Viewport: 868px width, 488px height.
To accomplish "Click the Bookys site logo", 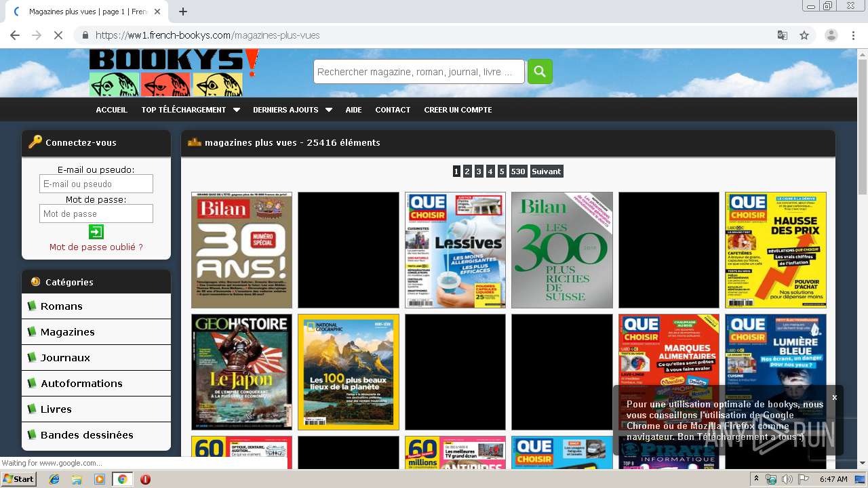I will click(174, 72).
